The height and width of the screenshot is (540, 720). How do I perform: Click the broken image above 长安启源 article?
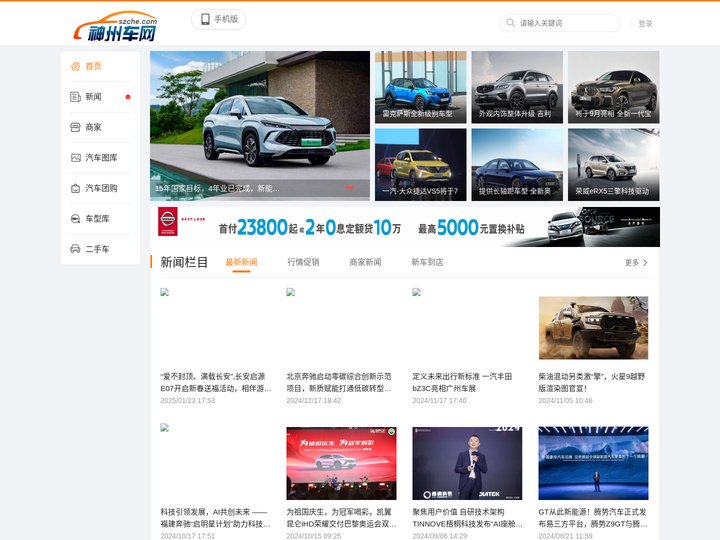pyautogui.click(x=164, y=292)
